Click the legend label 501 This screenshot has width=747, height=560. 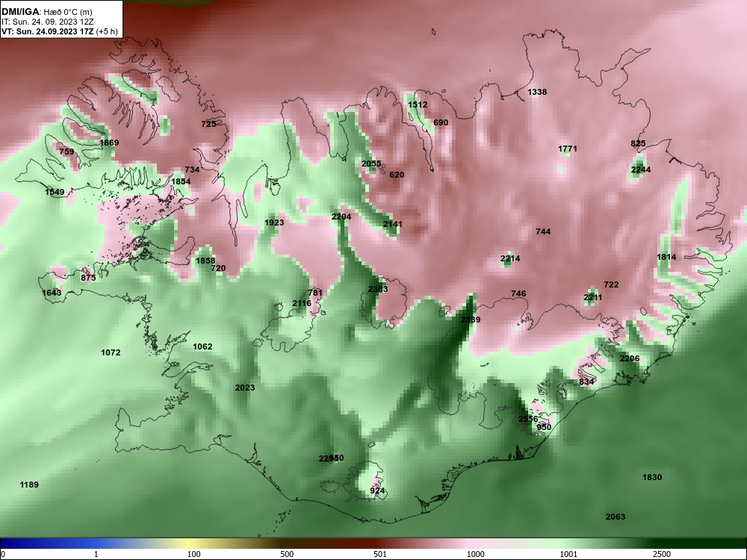[379, 554]
